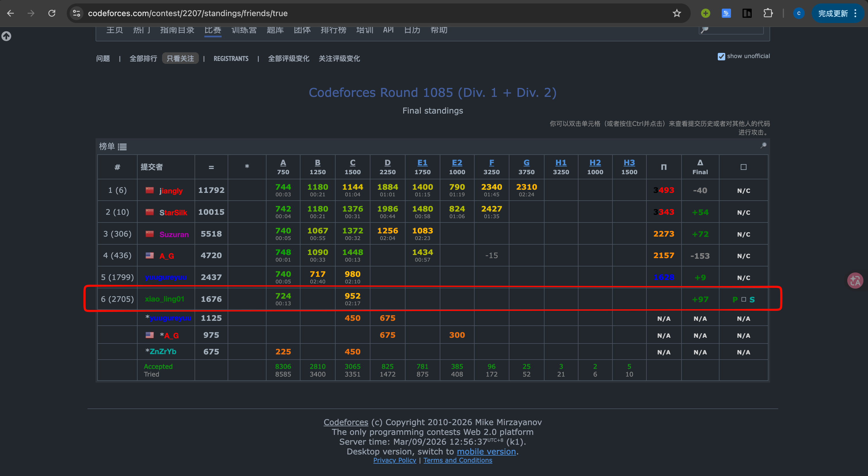Screen dimensions: 868x476
Task: Click the site information icon in the address bar
Action: [x=77, y=14]
